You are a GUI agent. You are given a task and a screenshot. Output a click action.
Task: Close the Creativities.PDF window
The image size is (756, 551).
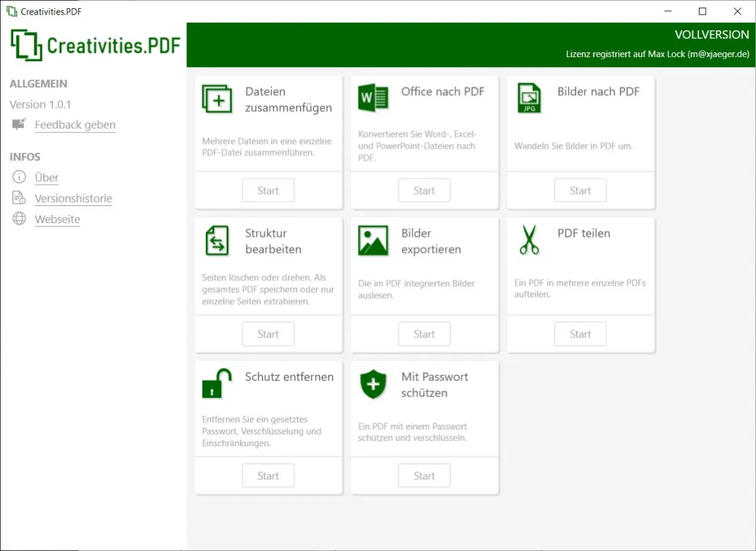click(737, 11)
